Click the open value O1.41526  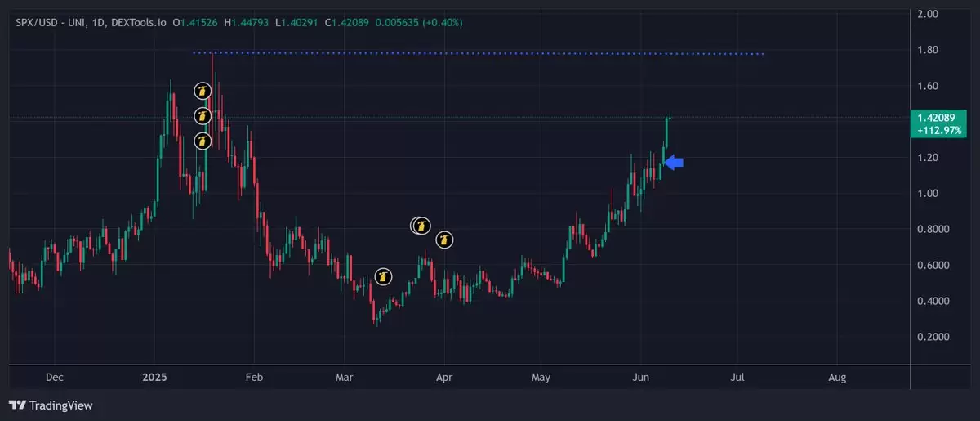click(194, 21)
